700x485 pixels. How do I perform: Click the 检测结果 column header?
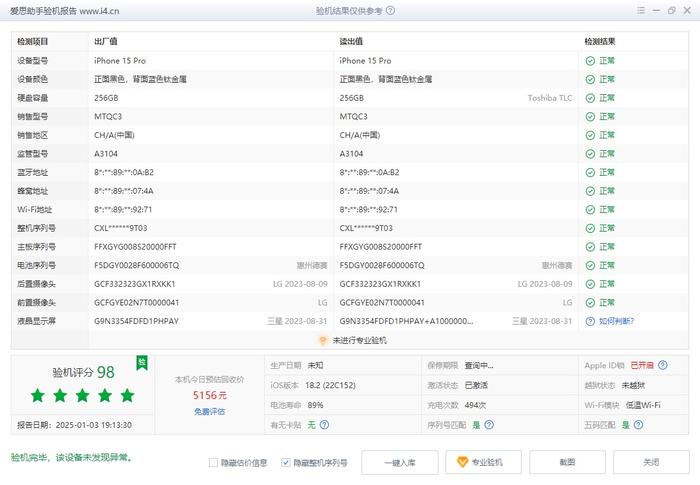click(600, 42)
